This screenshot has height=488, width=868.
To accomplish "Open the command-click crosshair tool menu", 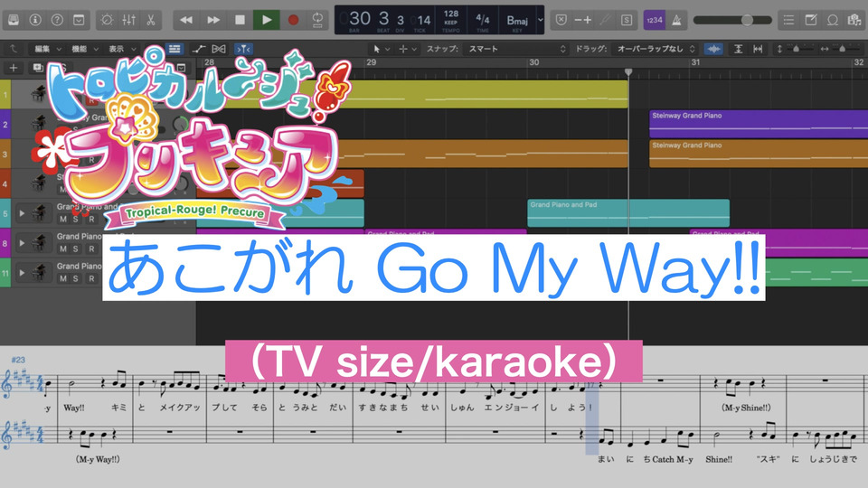I will [407, 49].
